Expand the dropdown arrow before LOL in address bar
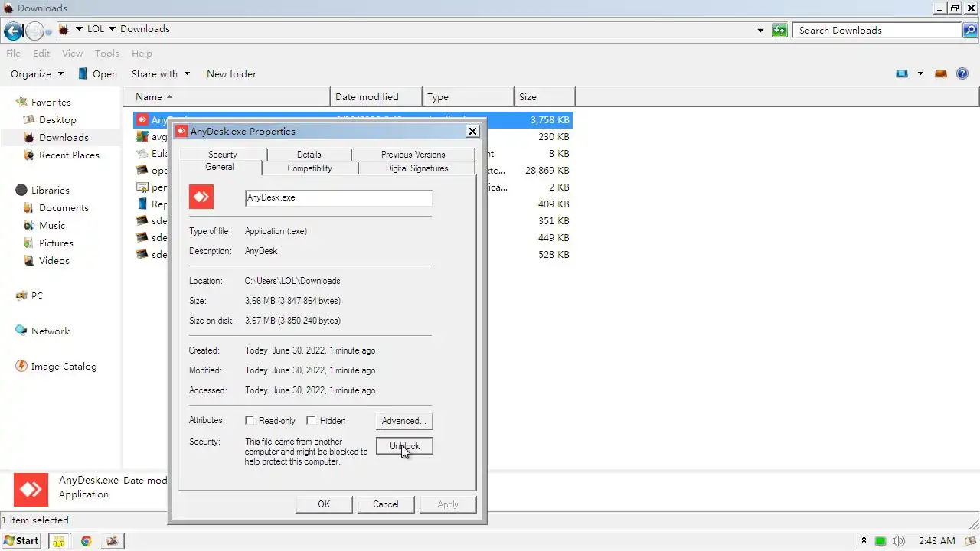 point(79,29)
